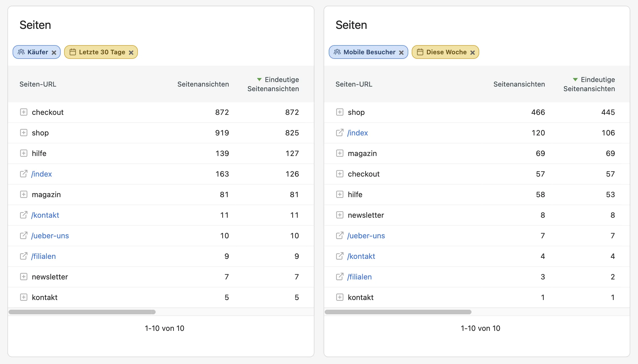Select value 919 in left shop row
Image resolution: width=638 pixels, height=364 pixels.
pos(222,133)
